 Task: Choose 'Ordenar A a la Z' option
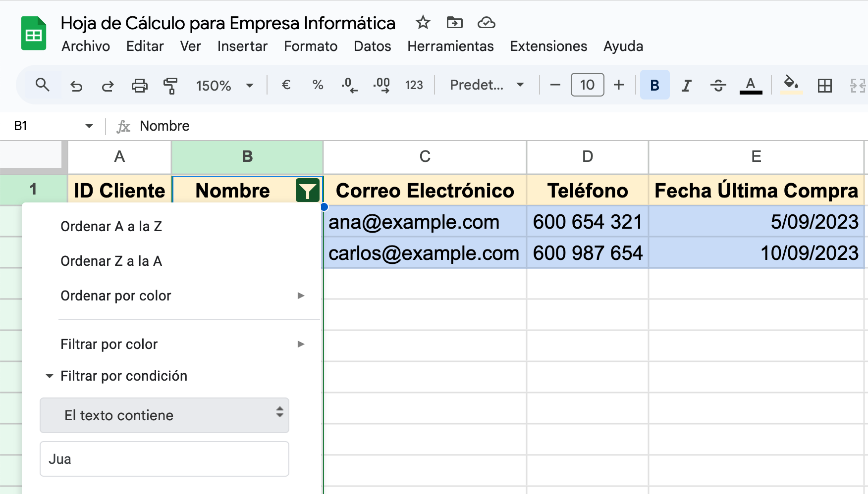(x=111, y=226)
